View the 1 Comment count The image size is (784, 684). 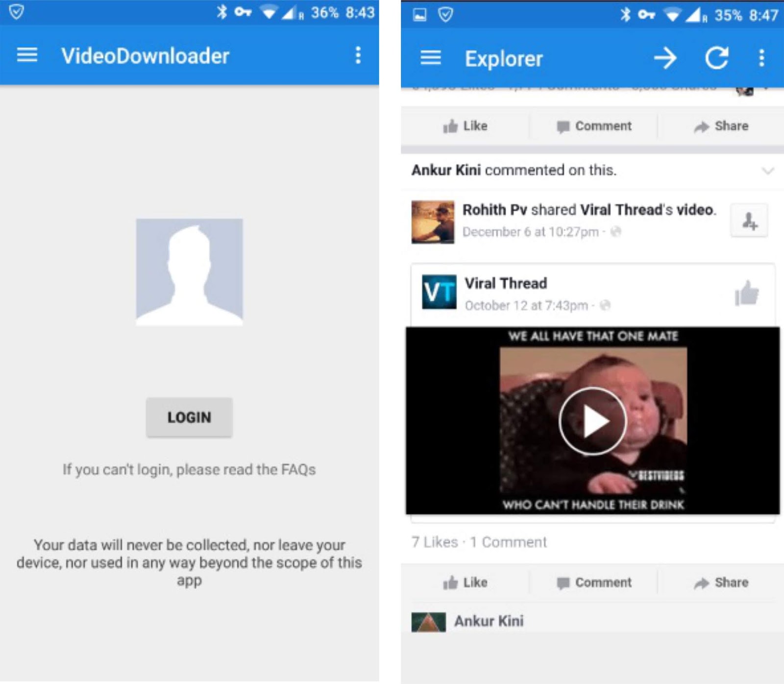coord(508,542)
